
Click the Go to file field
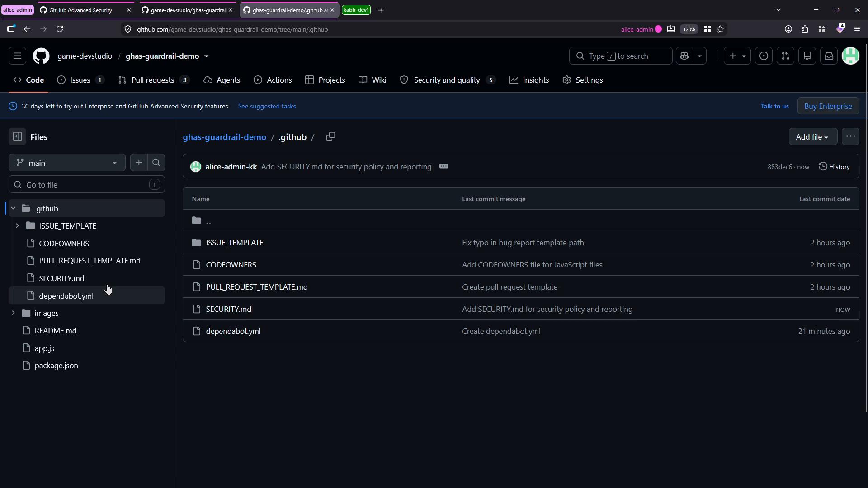87,185
